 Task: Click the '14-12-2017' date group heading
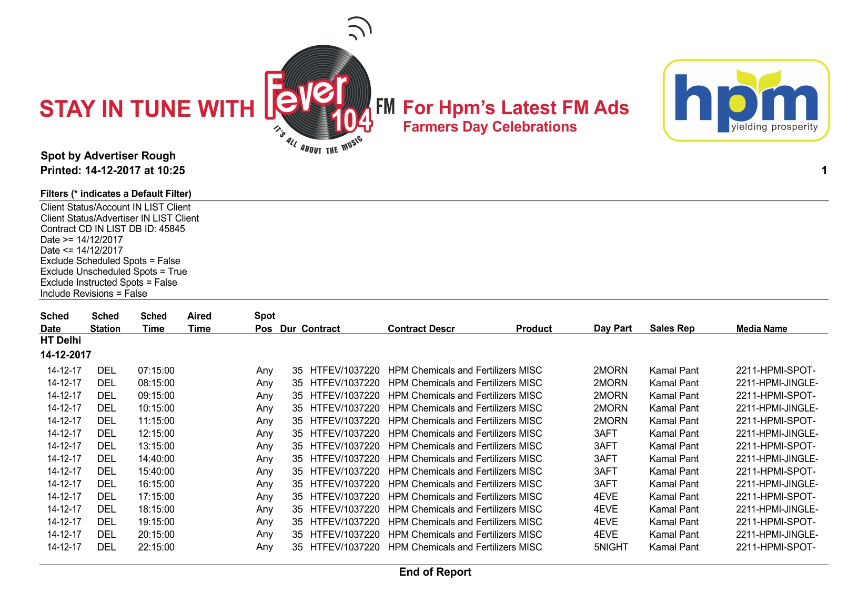(x=66, y=355)
